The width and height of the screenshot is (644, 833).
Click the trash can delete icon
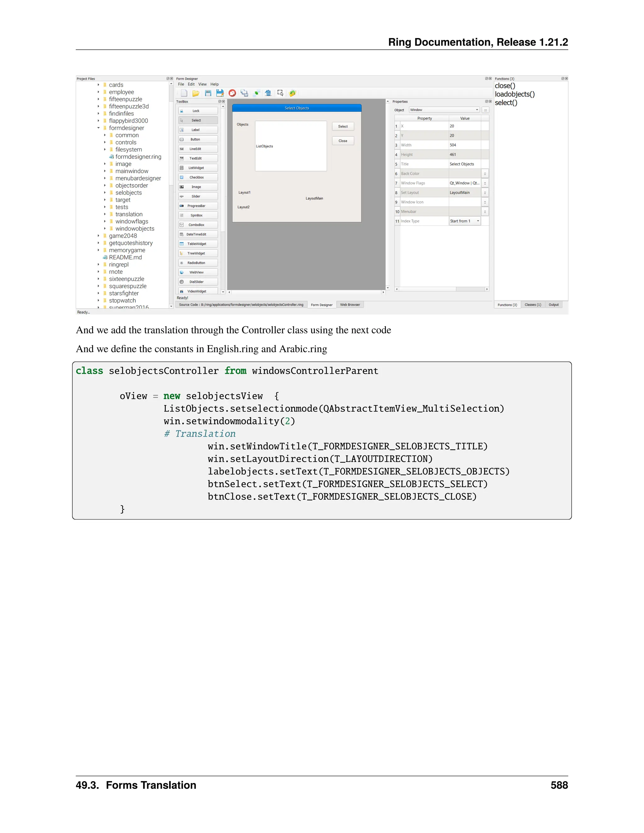[268, 93]
